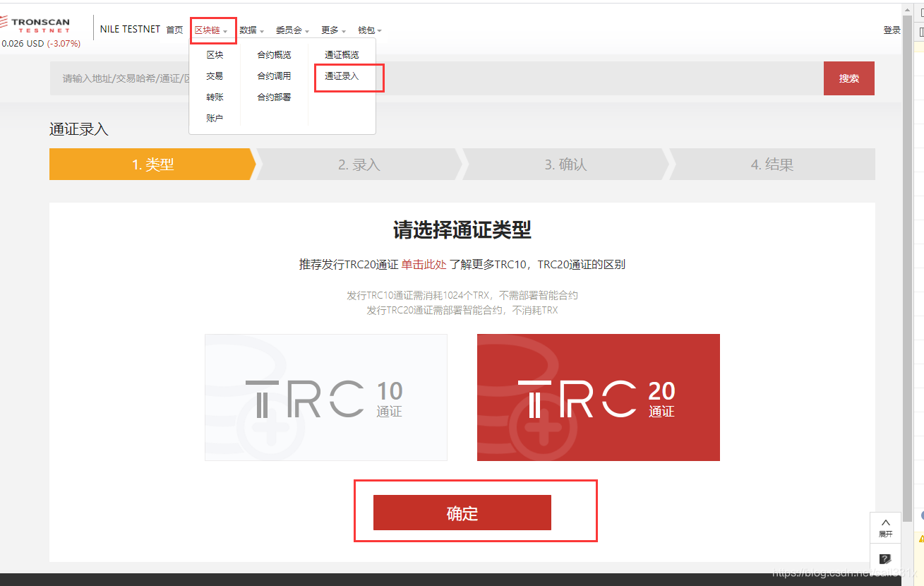Expand the 委员会 dropdown menu
The width and height of the screenshot is (924, 586).
tap(292, 30)
